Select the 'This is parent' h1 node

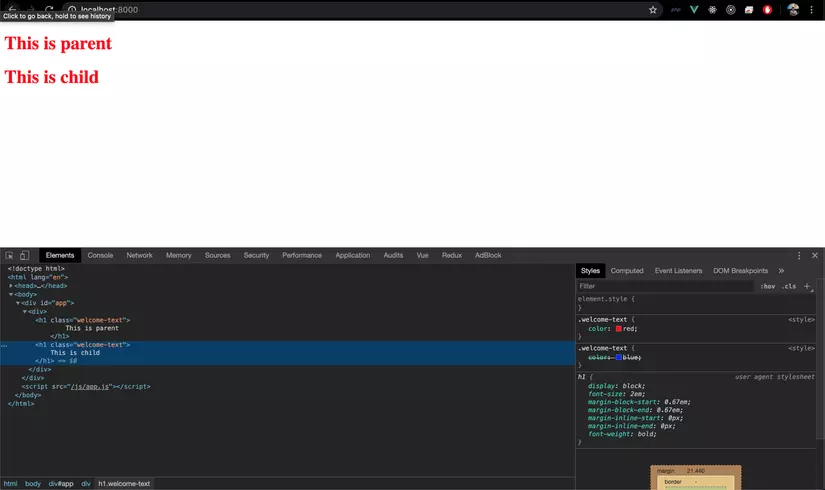[x=83, y=320]
